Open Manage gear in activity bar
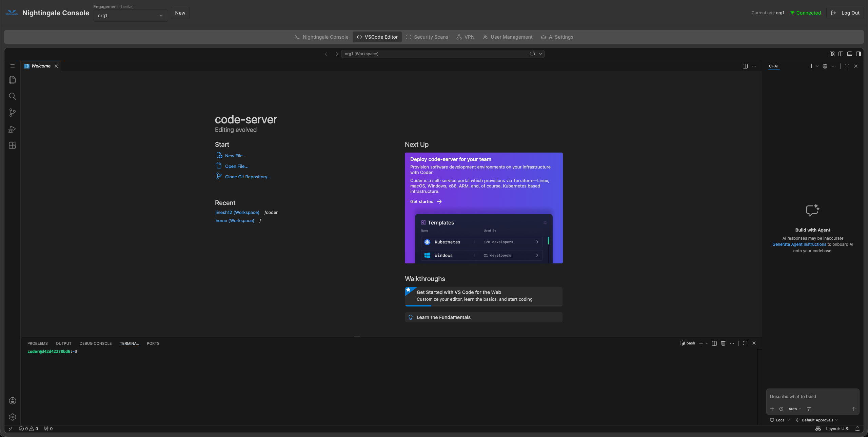This screenshot has height=437, width=868. click(13, 417)
